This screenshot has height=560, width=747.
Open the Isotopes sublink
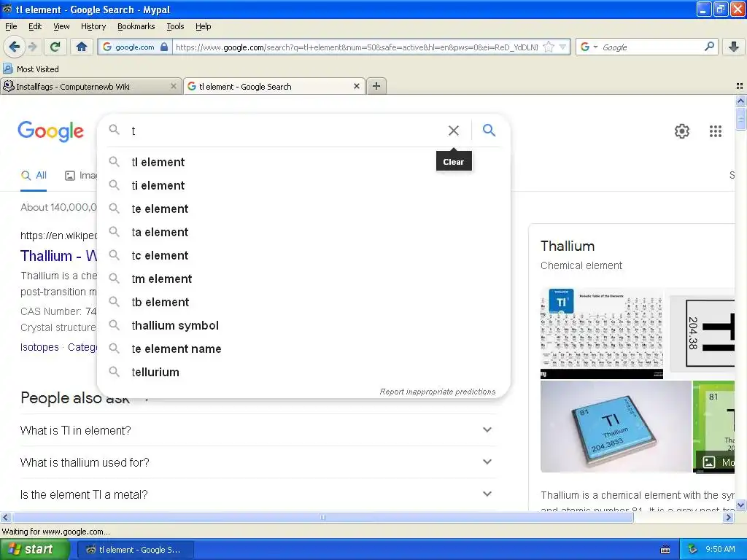39,347
